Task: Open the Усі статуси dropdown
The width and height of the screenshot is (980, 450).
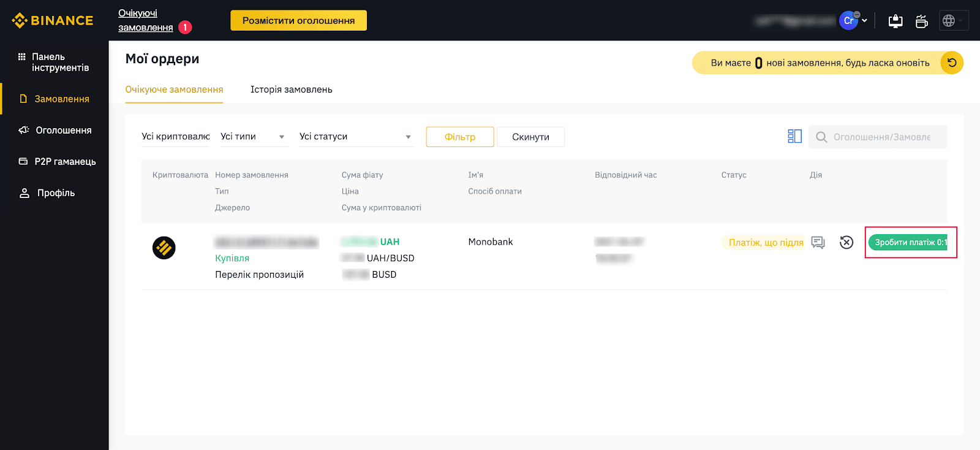Action: pyautogui.click(x=356, y=136)
